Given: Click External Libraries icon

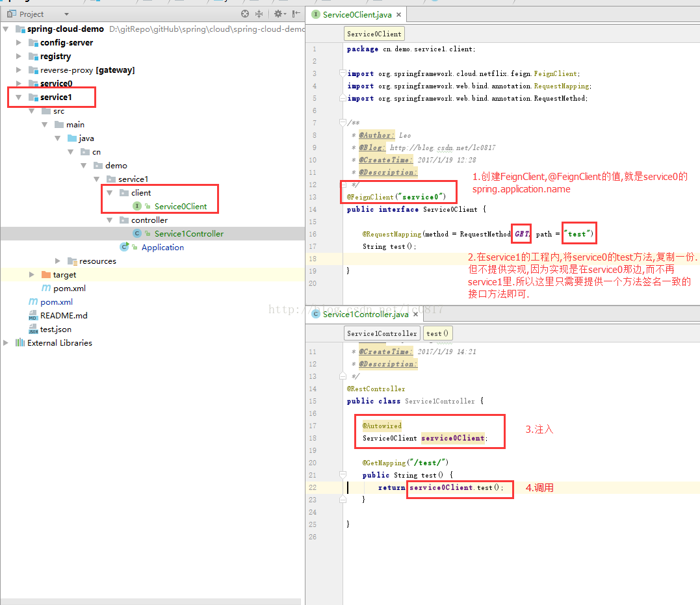Looking at the screenshot, I should point(20,343).
